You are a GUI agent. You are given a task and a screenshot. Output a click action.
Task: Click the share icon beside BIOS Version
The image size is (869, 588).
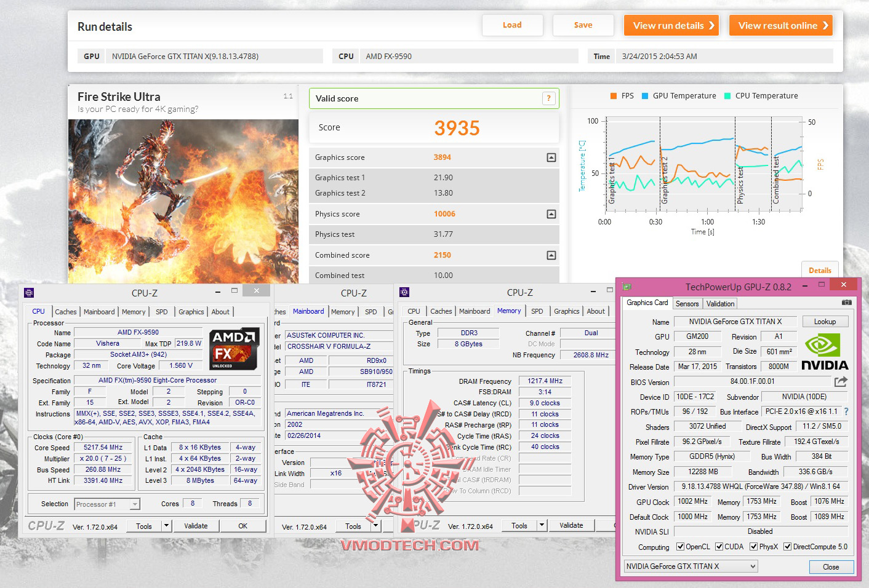(x=841, y=381)
